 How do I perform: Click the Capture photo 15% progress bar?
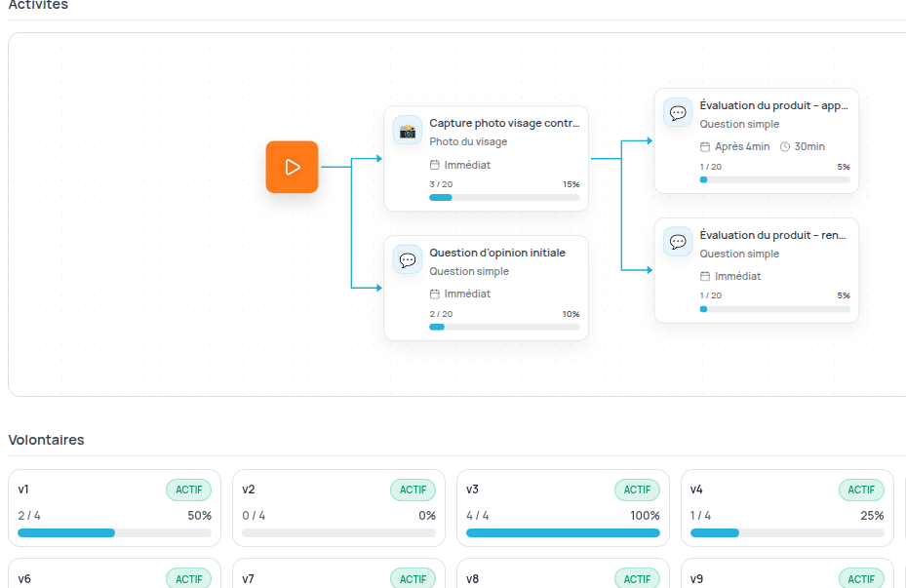(x=504, y=198)
